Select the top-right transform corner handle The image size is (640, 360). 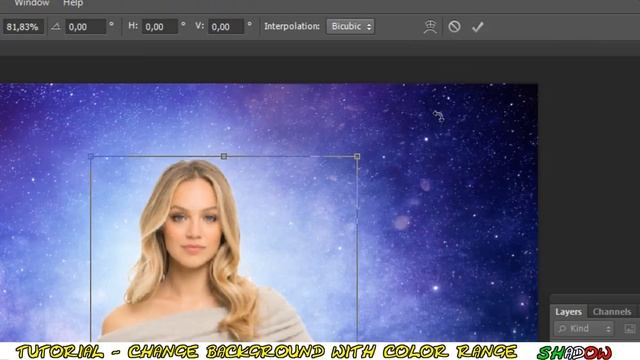[x=357, y=156]
